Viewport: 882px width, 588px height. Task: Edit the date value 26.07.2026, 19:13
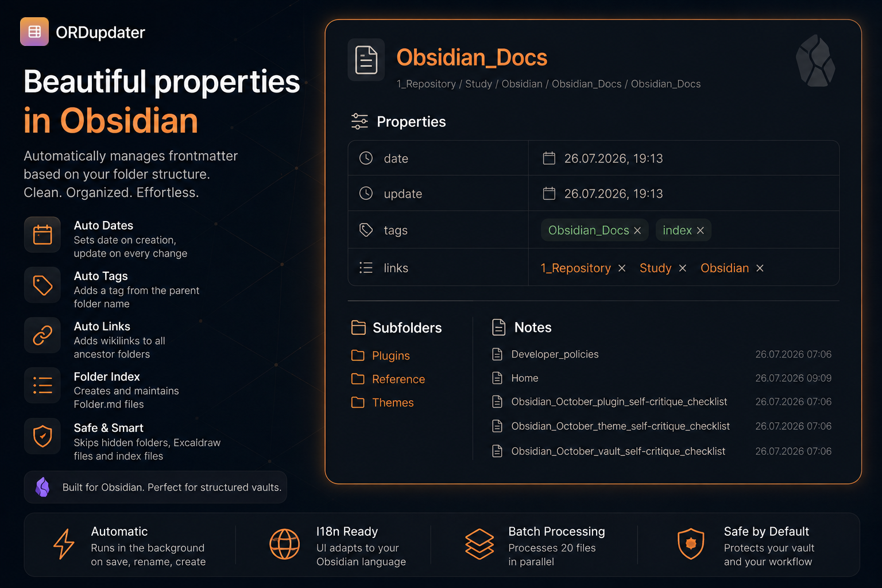click(x=613, y=158)
